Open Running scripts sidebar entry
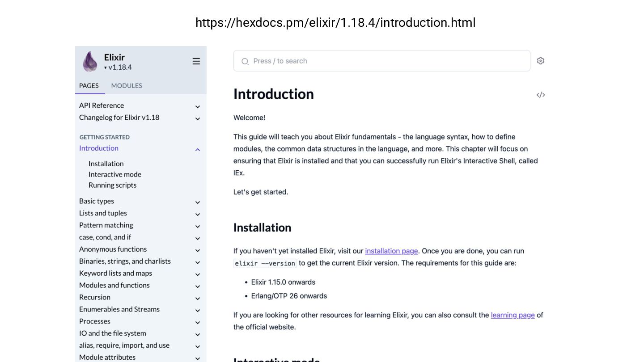Viewport: 644px width, 362px height. (112, 185)
